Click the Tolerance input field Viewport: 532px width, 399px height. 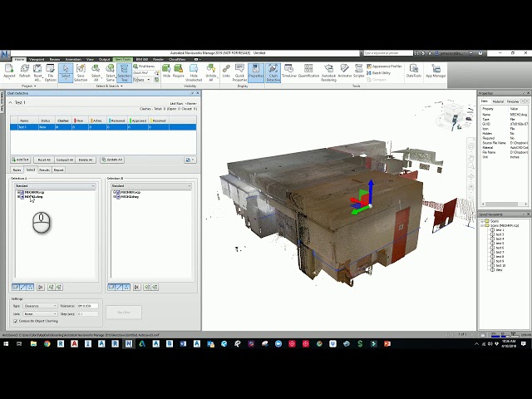(88, 306)
